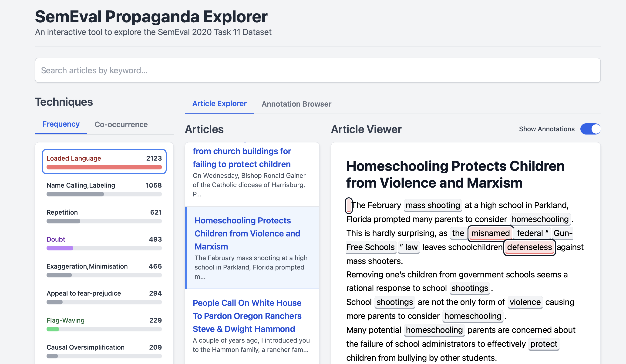Open the Co-occurrence tab

point(121,124)
